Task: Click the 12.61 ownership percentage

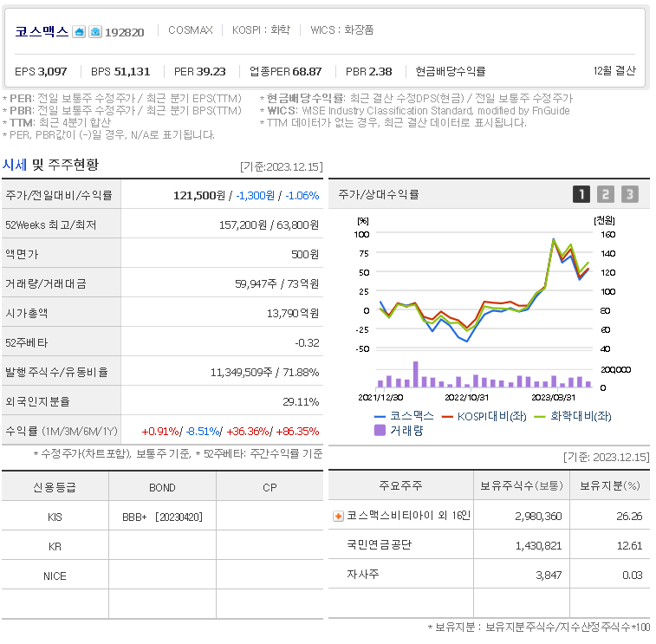Action: tap(629, 546)
